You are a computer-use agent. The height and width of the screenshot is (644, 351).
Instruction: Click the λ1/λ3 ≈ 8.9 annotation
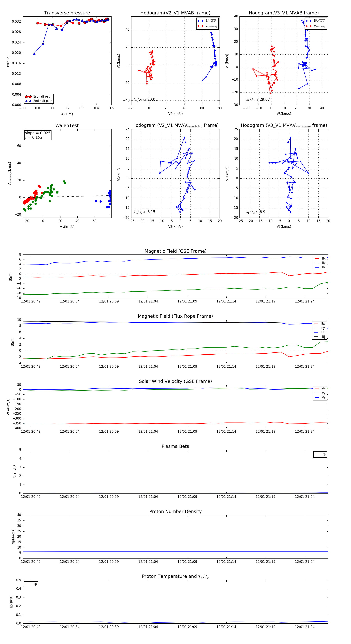click(256, 212)
